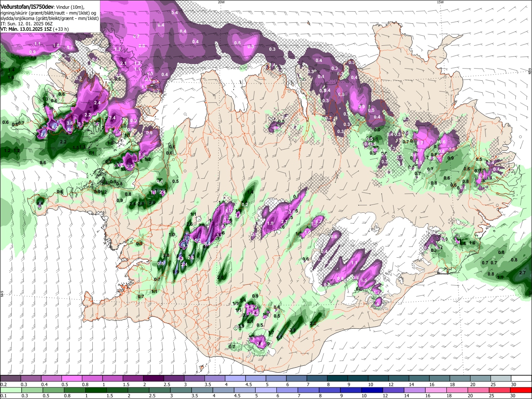Select the pink swatch between 16 and 18, bottom legend row
The width and height of the screenshot is (532, 399).
pos(436,390)
